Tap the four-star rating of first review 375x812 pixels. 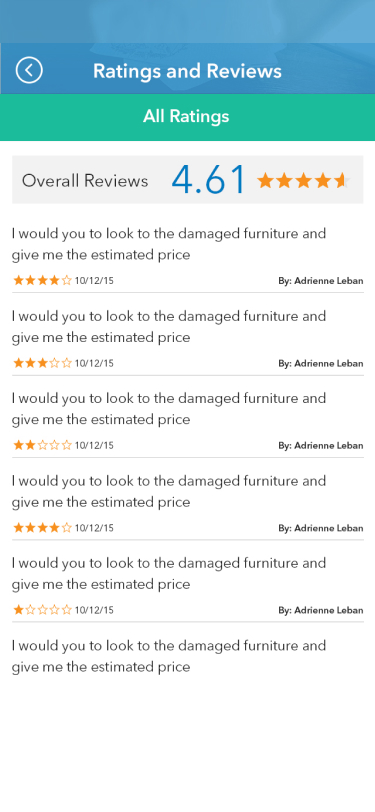(42, 281)
